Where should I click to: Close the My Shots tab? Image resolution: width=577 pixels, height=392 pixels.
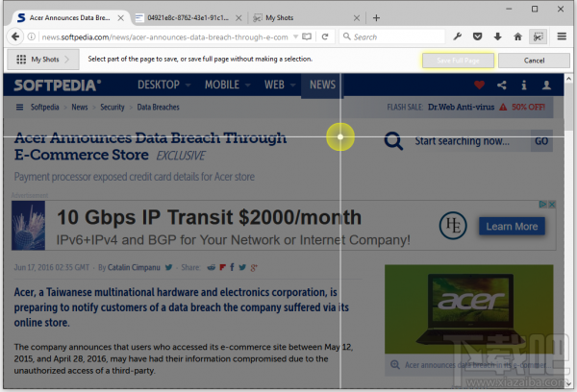coord(357,17)
